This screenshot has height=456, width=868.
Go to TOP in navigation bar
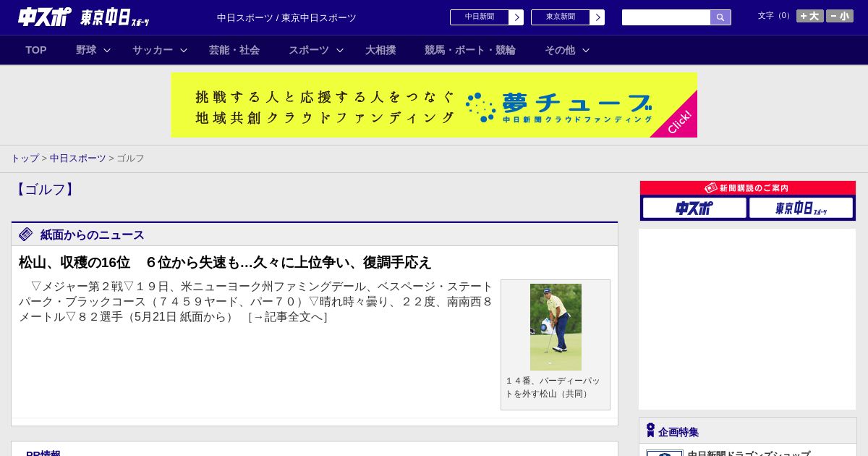point(36,50)
